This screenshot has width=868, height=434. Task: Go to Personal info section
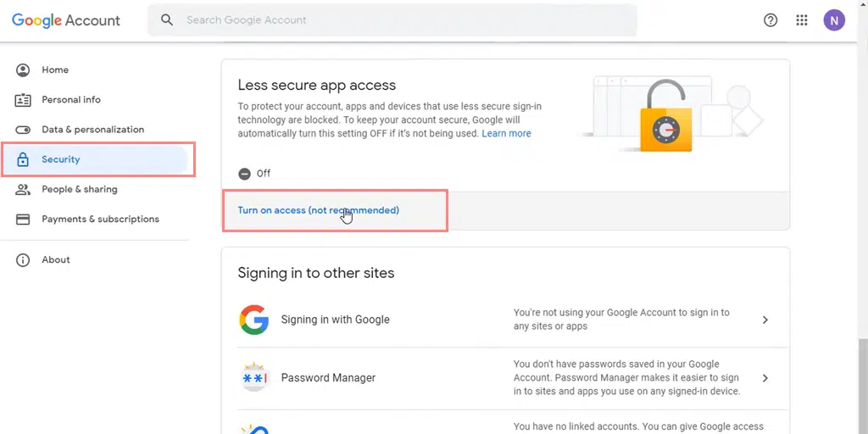point(71,99)
